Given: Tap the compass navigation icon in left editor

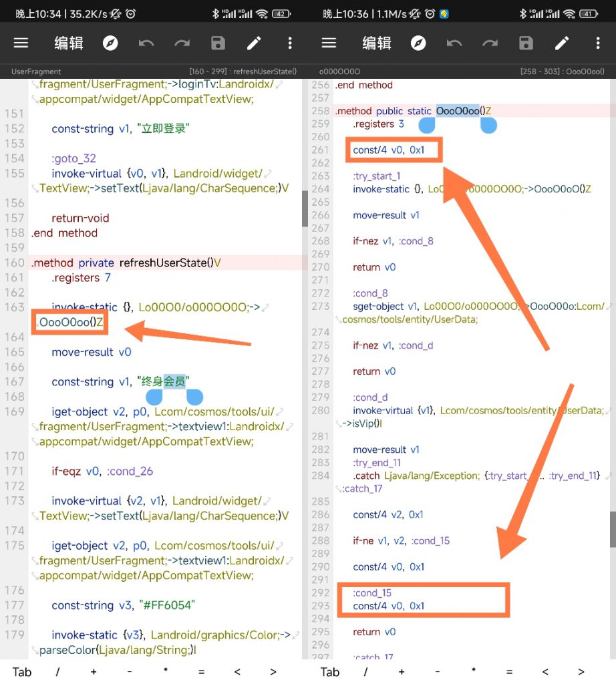Looking at the screenshot, I should [x=110, y=43].
